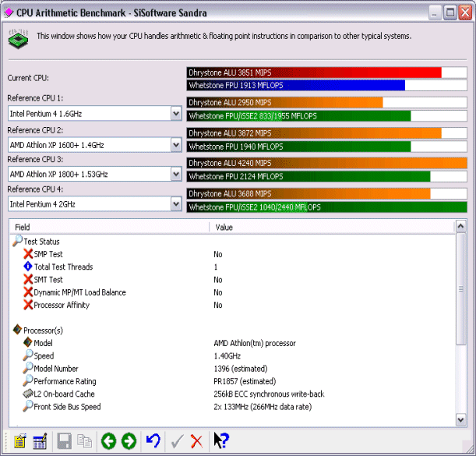Click the red X icon beside Processor Affinity
This screenshot has height=456, width=476.
pyautogui.click(x=28, y=305)
